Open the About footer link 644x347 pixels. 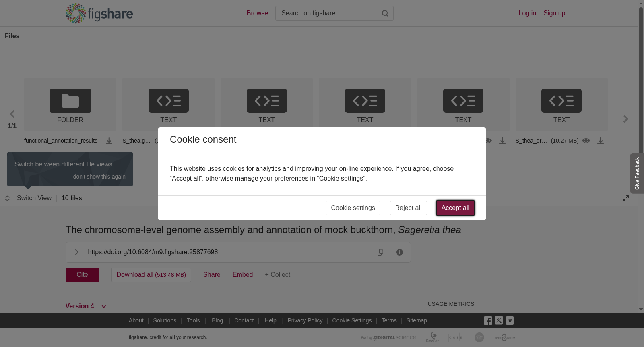(x=136, y=320)
